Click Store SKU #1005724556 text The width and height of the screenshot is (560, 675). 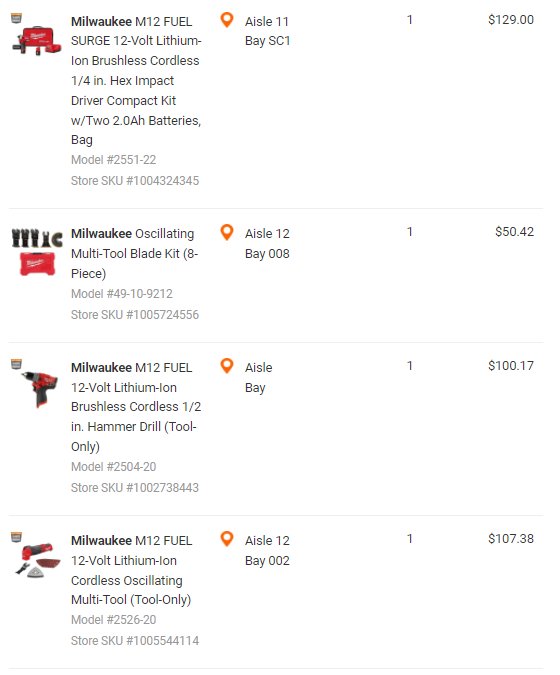coord(135,315)
